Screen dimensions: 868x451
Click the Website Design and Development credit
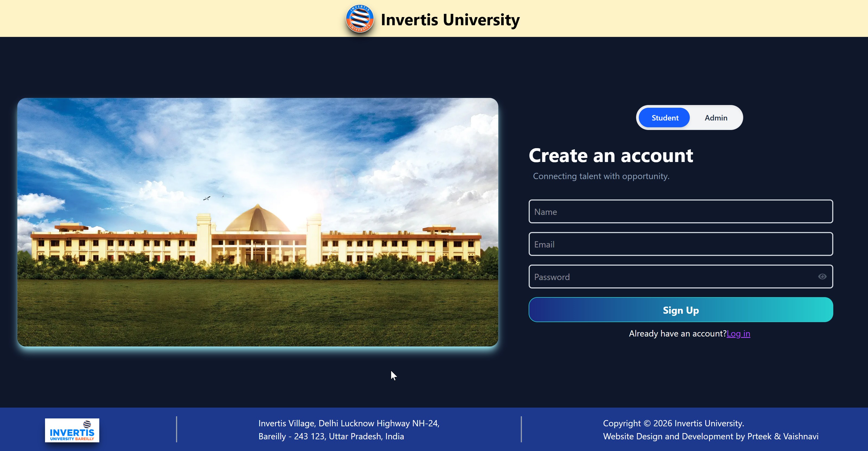coord(710,436)
